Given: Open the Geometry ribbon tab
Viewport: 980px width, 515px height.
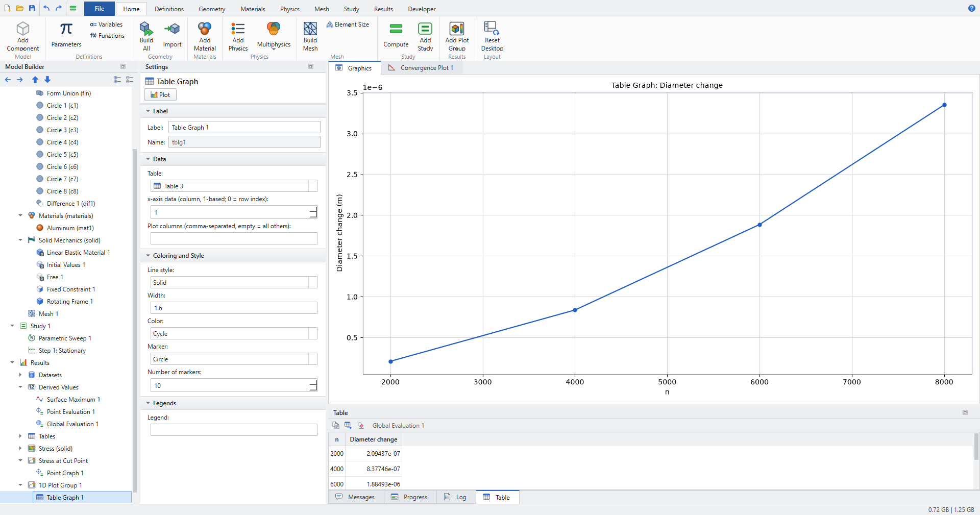Looking at the screenshot, I should tap(212, 9).
